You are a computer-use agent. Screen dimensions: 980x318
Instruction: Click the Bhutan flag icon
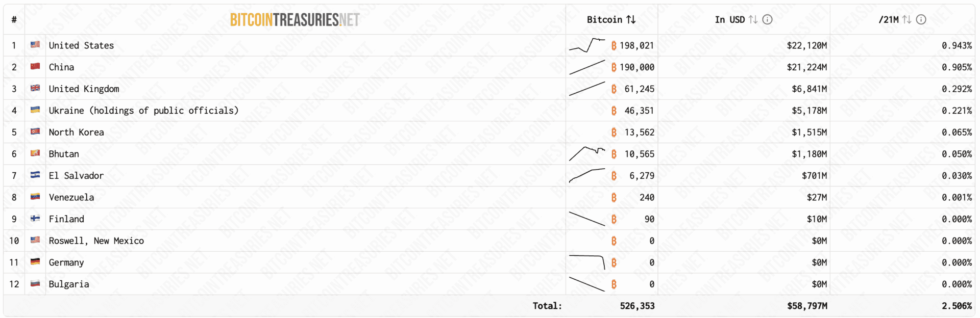(35, 153)
